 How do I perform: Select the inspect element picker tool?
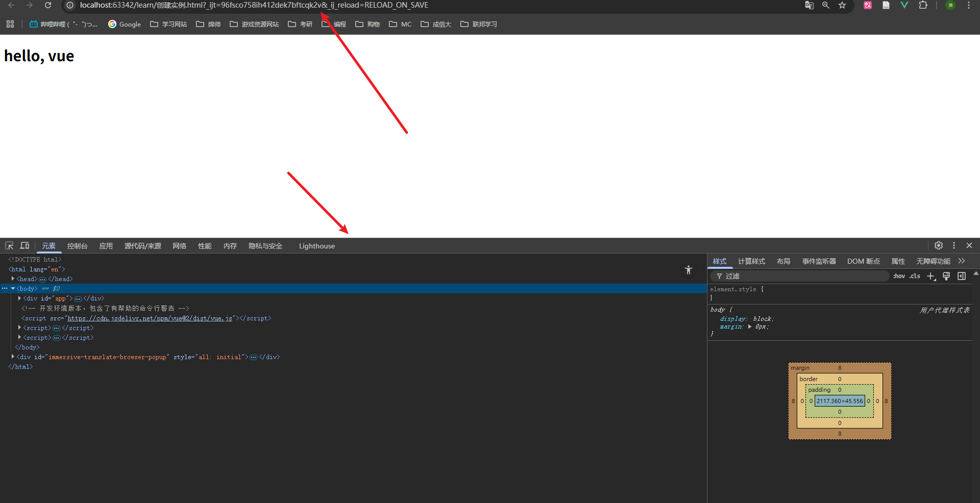(x=9, y=245)
